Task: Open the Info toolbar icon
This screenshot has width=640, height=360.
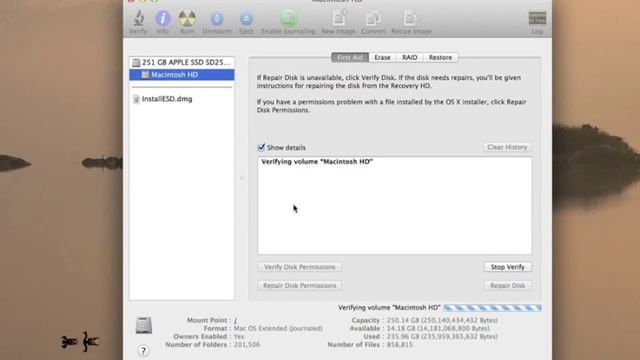Action: pyautogui.click(x=162, y=22)
